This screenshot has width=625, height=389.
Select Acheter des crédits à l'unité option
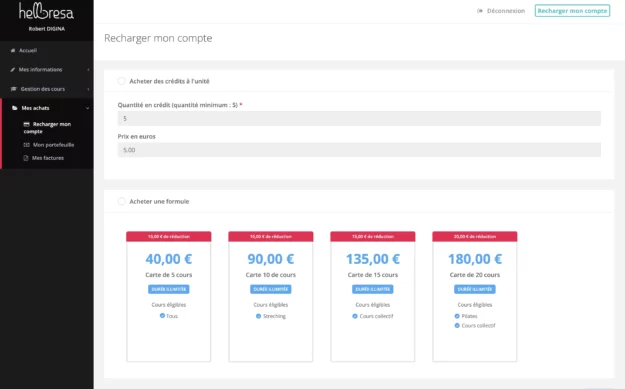[x=122, y=81]
